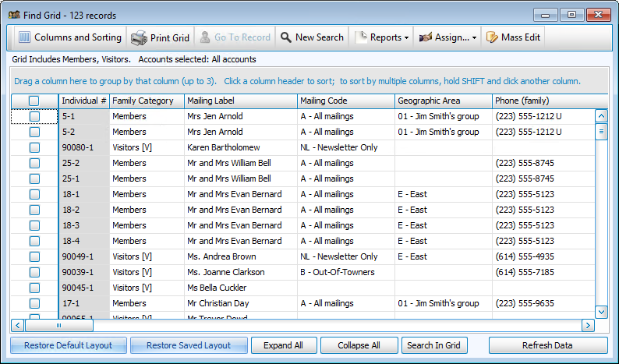Click the Mass Edit pencil icon
619x364 pixels.
[492, 37]
